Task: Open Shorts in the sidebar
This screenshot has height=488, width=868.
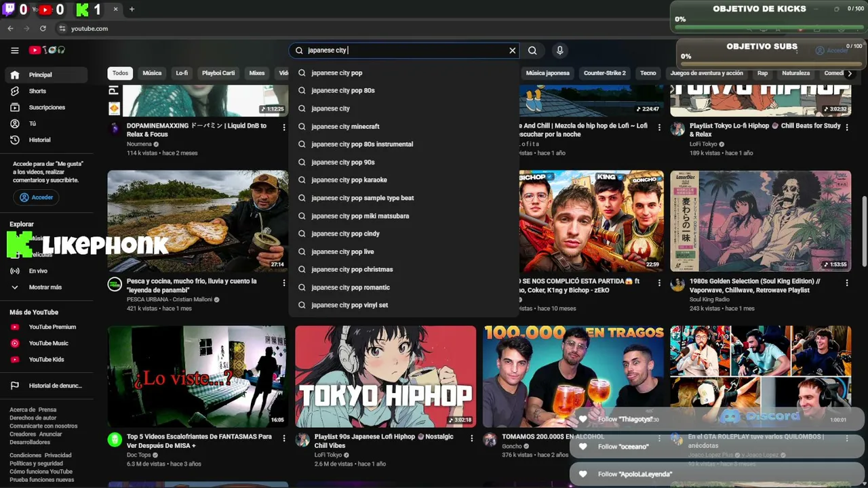Action: point(46,91)
